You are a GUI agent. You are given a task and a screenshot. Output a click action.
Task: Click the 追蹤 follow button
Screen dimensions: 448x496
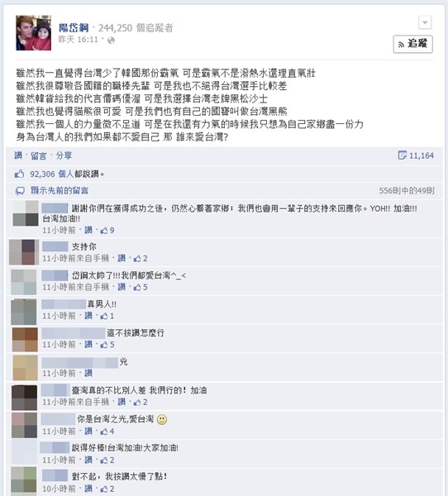coord(413,44)
